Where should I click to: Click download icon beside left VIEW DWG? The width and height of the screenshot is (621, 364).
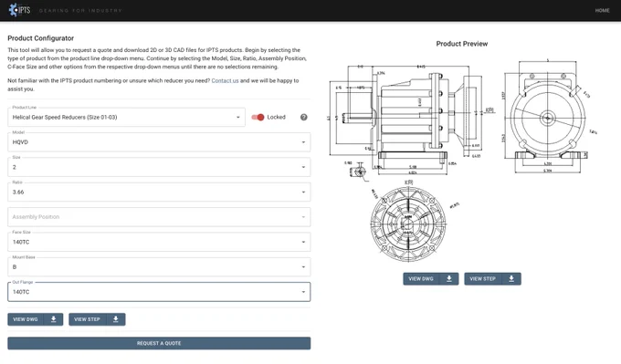pyautogui.click(x=54, y=319)
